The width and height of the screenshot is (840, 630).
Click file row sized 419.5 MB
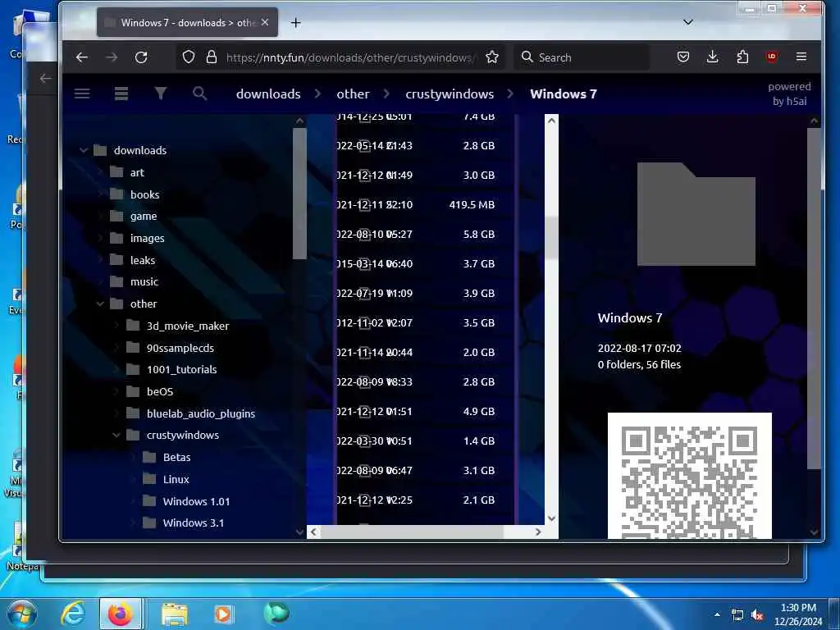click(x=425, y=204)
